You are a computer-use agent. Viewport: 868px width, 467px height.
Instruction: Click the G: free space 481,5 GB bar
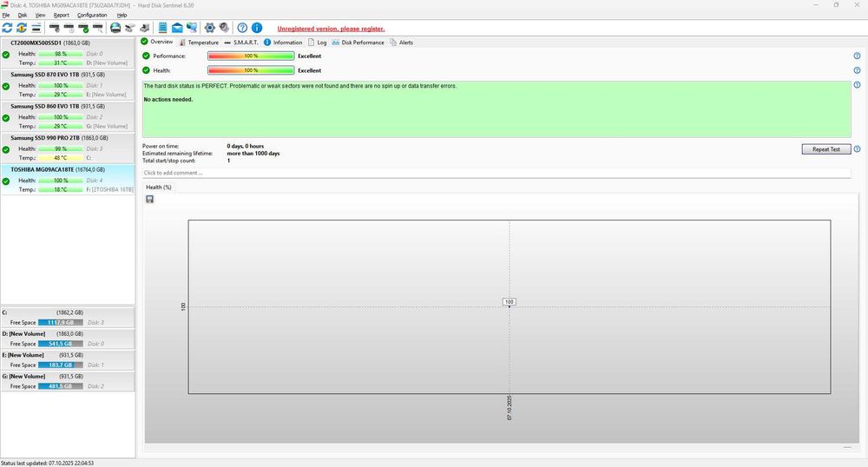pyautogui.click(x=61, y=386)
